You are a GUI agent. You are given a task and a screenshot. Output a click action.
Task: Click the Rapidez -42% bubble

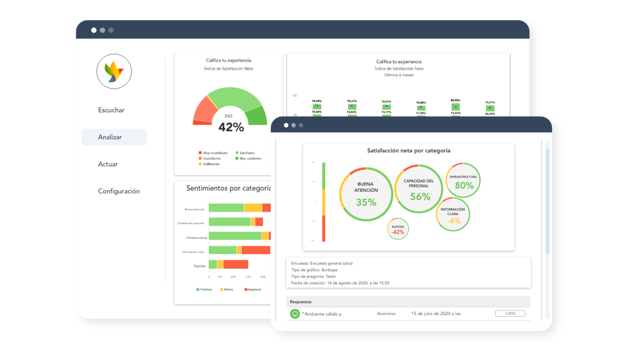(x=398, y=229)
